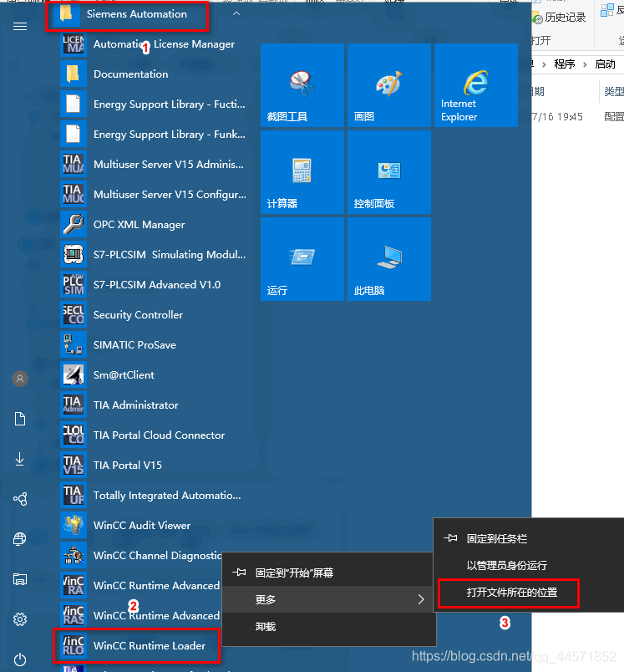
Task: Launch S7-PLCSIM Simulating Modul... icon
Action: coord(74,254)
